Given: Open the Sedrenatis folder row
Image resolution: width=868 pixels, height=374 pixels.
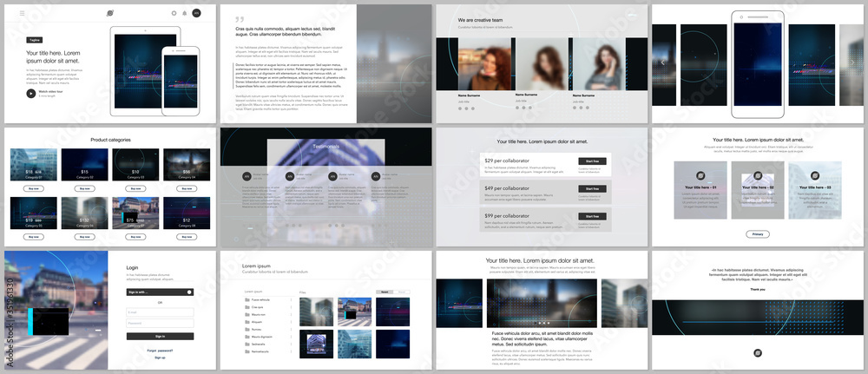Looking at the screenshot, I should tap(268, 344).
